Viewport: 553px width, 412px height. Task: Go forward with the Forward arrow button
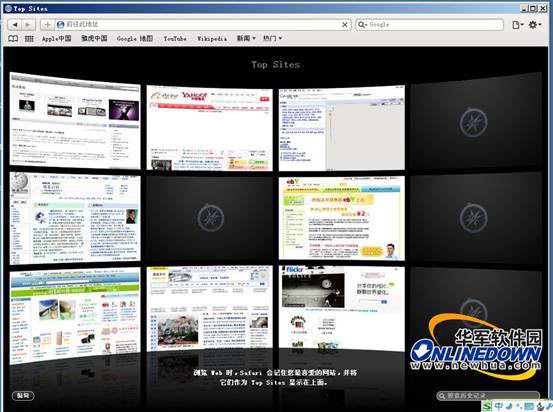point(28,24)
